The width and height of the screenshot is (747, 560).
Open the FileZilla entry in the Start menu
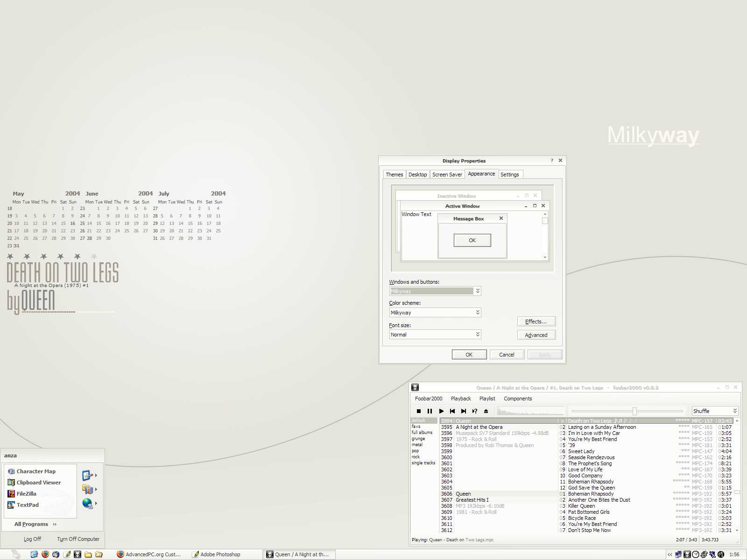click(26, 493)
